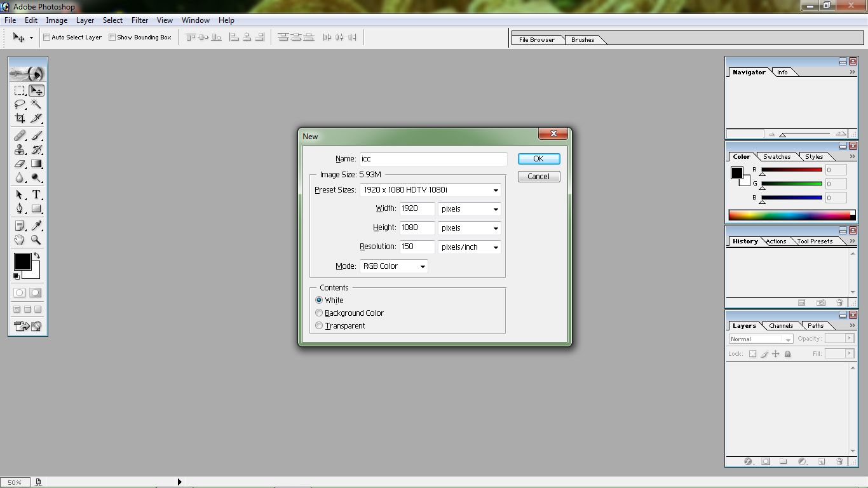Select the Zoom tool
868x488 pixels.
36,241
